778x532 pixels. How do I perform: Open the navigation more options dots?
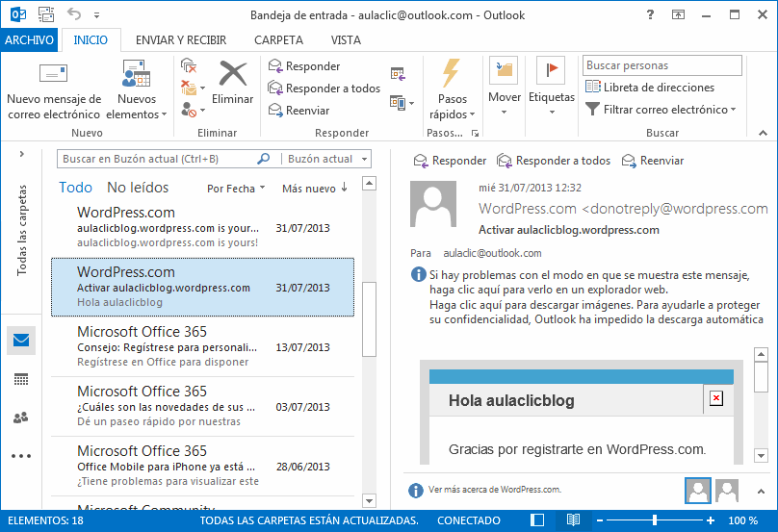21,456
